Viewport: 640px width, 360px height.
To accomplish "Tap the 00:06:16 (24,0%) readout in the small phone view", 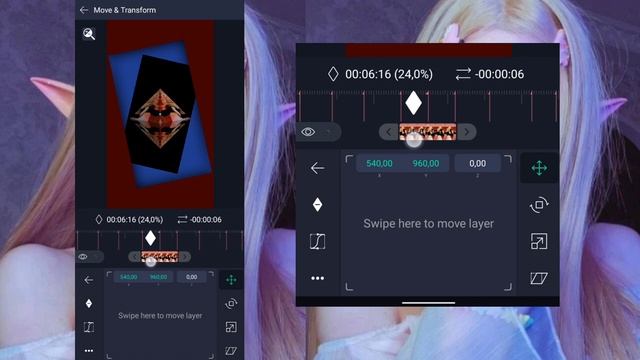I will coord(135,220).
